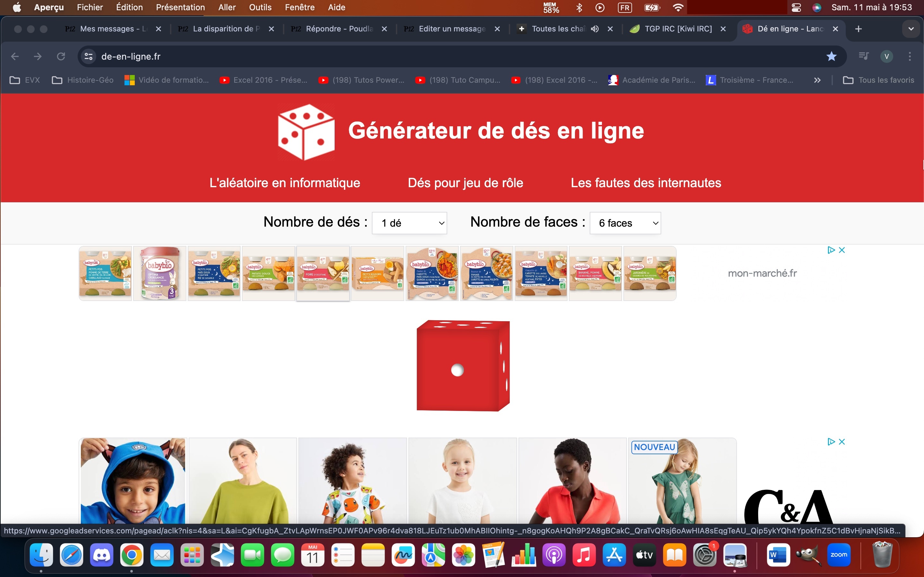Mute the 'Toutes les chaî' tab audio
Viewport: 924px width, 577px height.
[595, 29]
